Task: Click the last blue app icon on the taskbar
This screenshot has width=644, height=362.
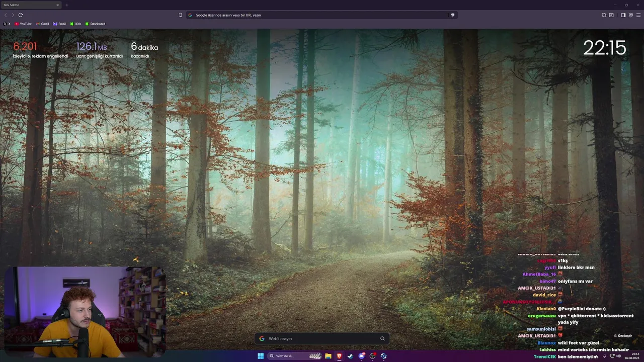Action: (x=384, y=356)
